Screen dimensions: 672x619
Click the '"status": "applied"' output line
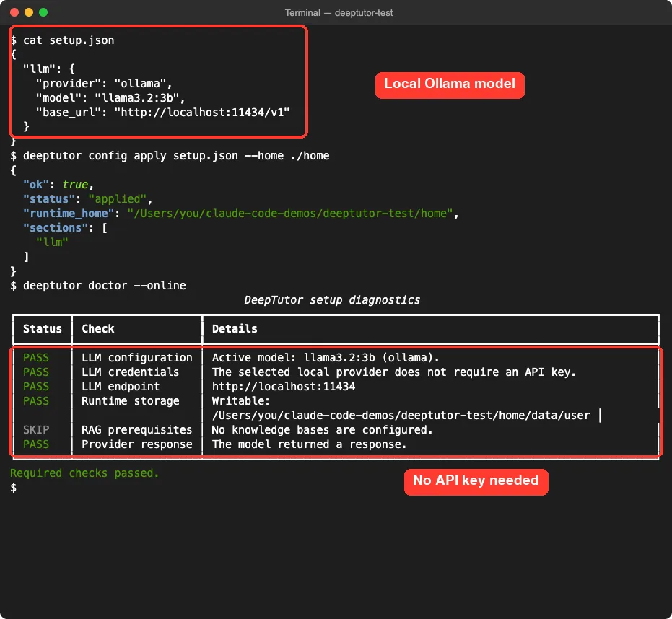[88, 199]
